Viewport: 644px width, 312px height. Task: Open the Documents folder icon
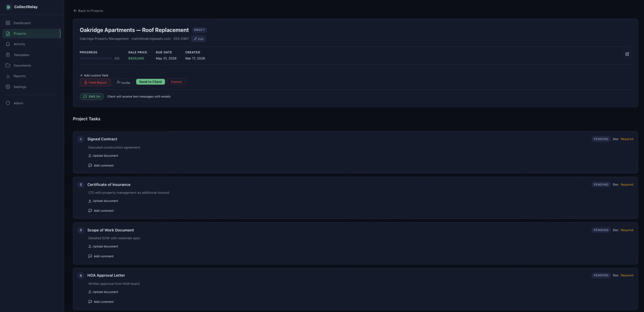(8, 65)
